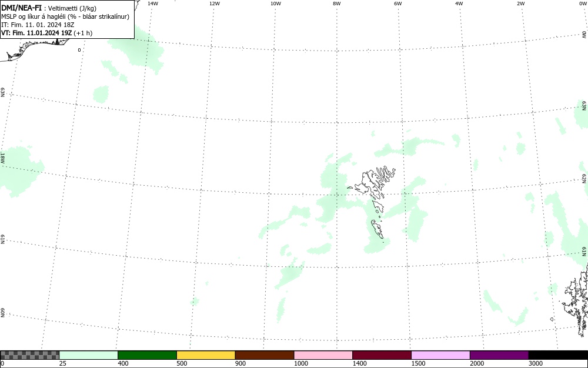Click the purple 2000–3000 legend swatch
The height and width of the screenshot is (368, 588).
[x=499, y=355]
